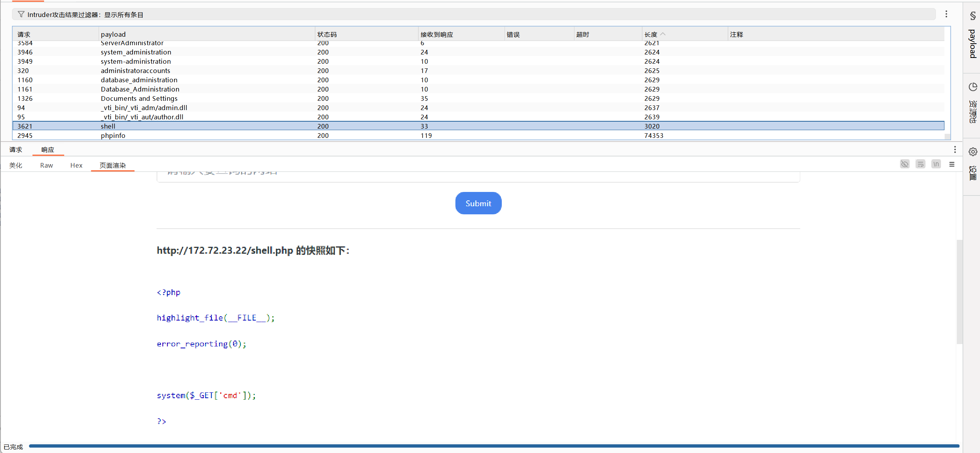Select the phpinfo result row
Screen dimensions: 980x453
click(113, 136)
